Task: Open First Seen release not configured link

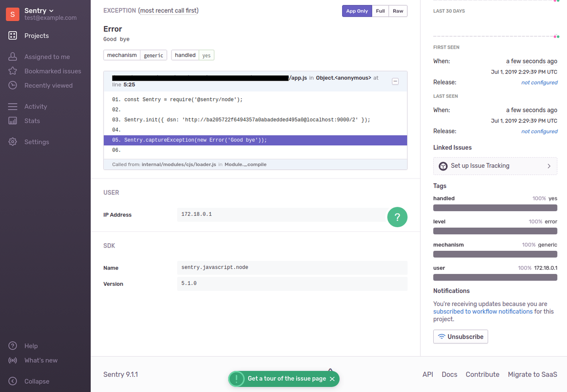Action: (539, 82)
